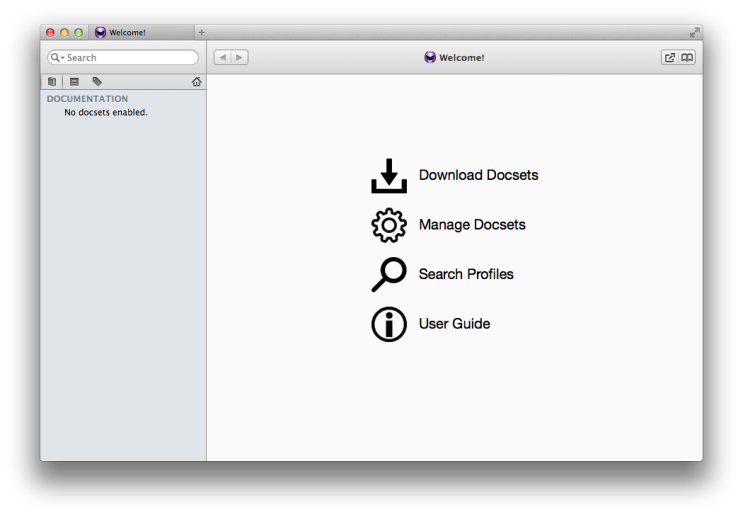Viewport: 743px width, 517px height.
Task: Click the User Guide info icon
Action: pos(389,324)
